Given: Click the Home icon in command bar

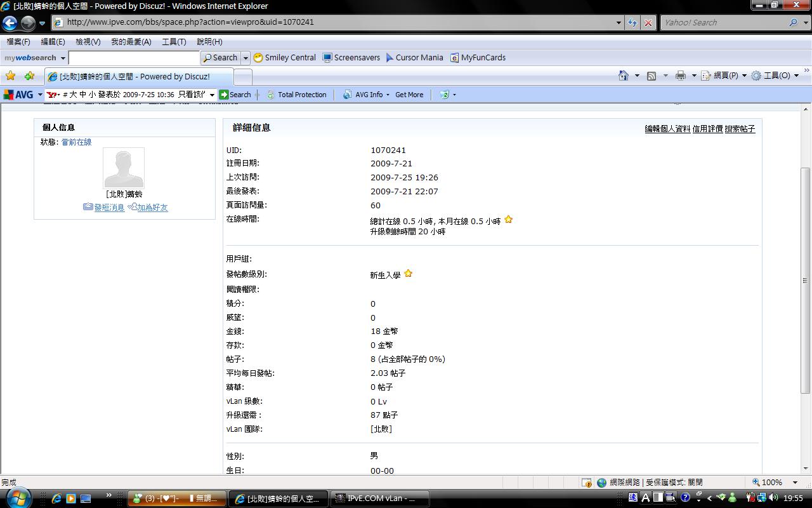Looking at the screenshot, I should pos(624,76).
